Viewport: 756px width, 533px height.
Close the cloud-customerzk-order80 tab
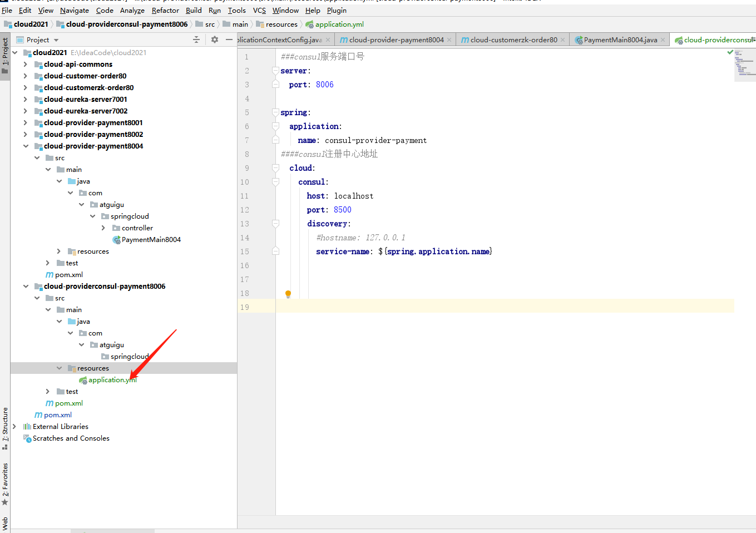[563, 40]
